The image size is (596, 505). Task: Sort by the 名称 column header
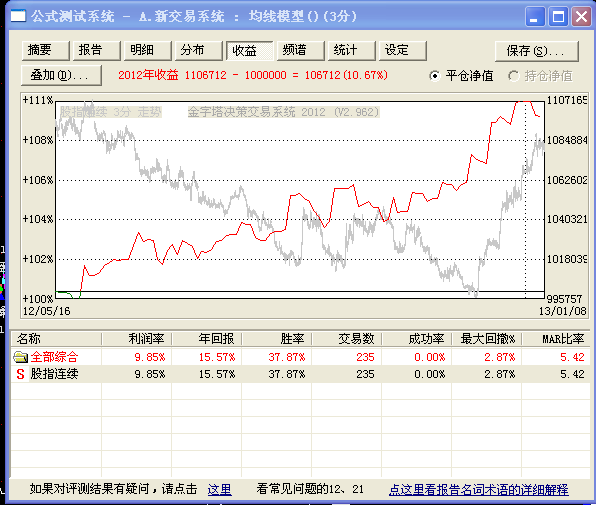(x=56, y=339)
